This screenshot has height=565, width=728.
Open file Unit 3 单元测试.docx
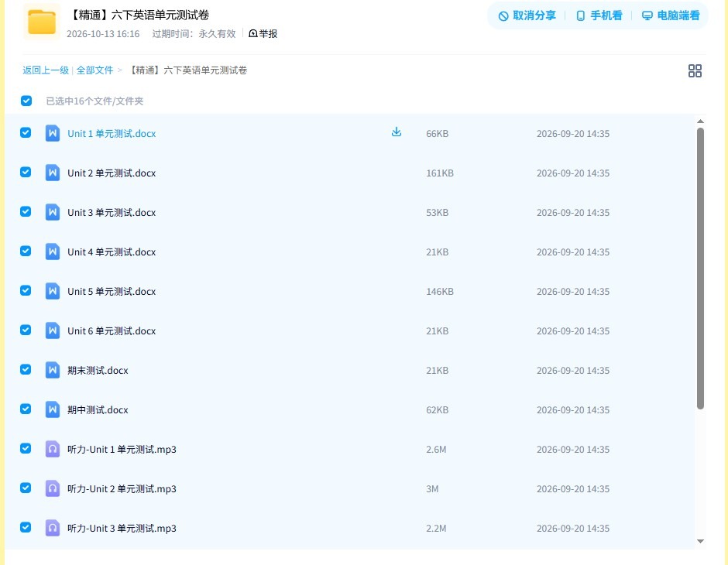point(112,212)
